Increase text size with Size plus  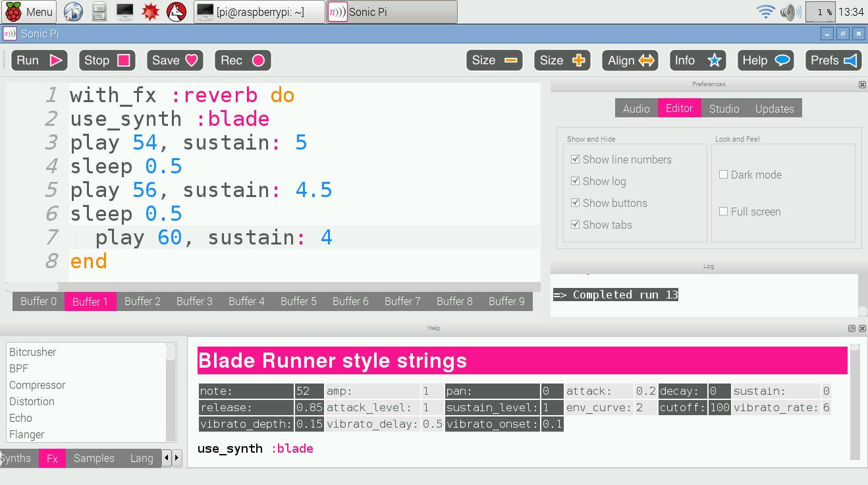[562, 61]
